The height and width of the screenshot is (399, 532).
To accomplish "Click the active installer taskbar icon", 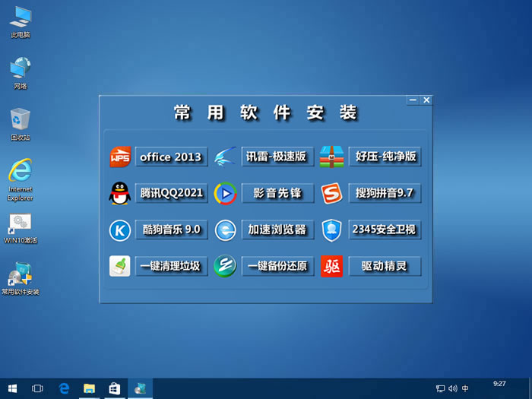I will (x=140, y=389).
